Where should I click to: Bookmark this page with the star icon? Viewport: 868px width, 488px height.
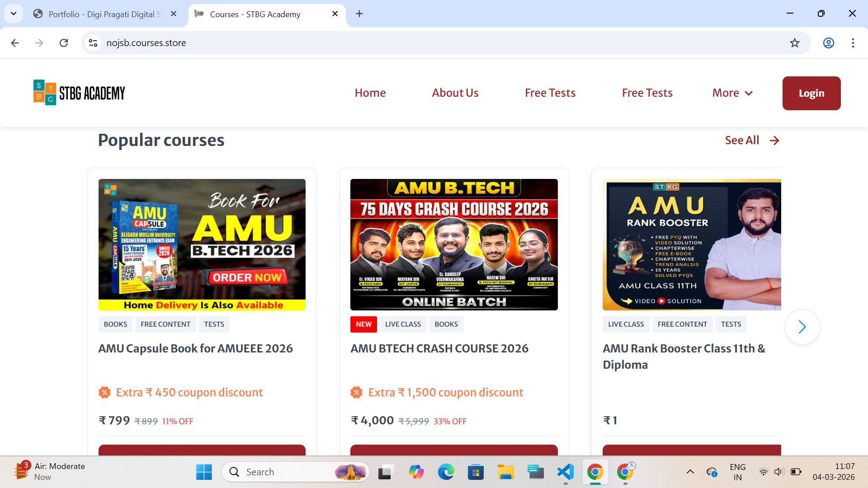pyautogui.click(x=794, y=43)
